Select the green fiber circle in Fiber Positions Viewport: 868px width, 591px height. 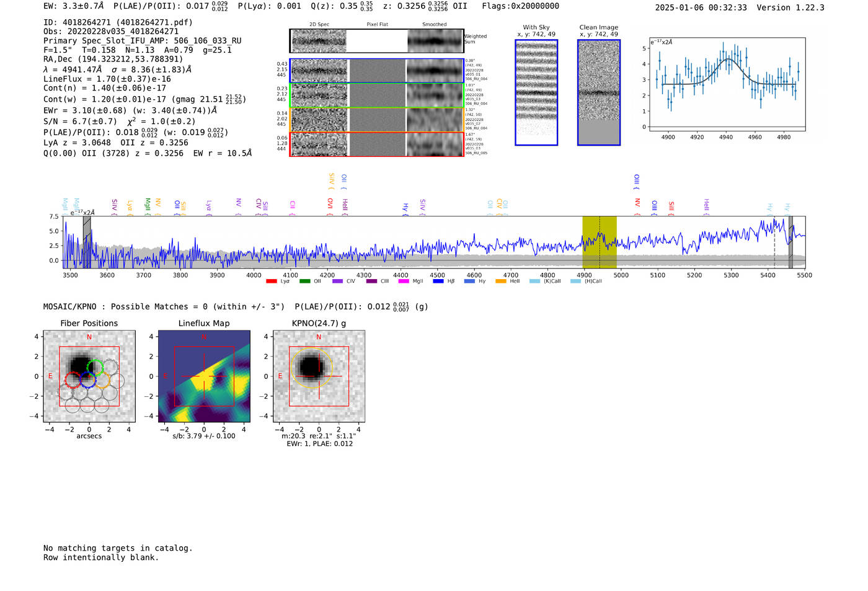tap(95, 367)
